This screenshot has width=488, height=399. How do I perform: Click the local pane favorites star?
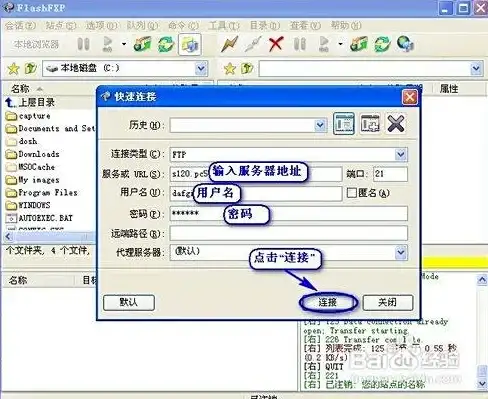tap(13, 69)
